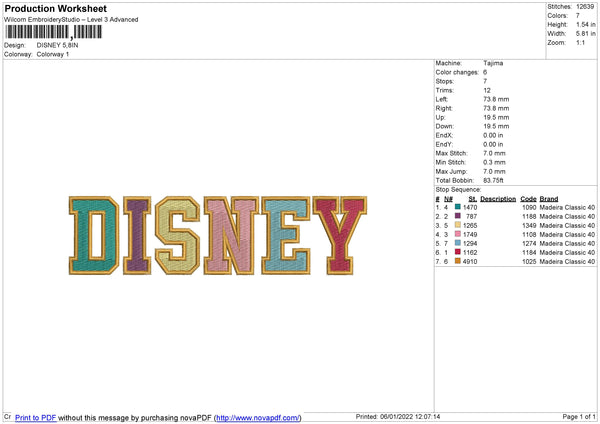
Task: Click the design name 'DISNEY 5,8IN'
Action: 57,45
